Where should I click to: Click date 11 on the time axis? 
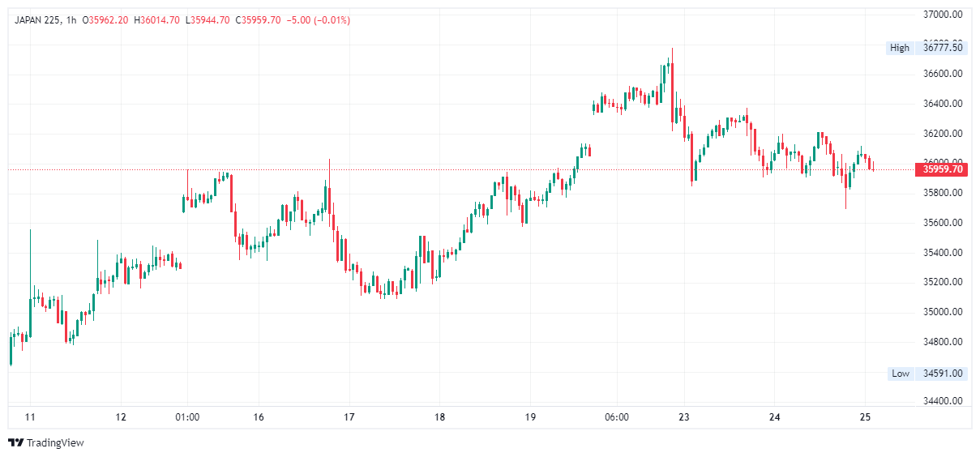pos(30,417)
